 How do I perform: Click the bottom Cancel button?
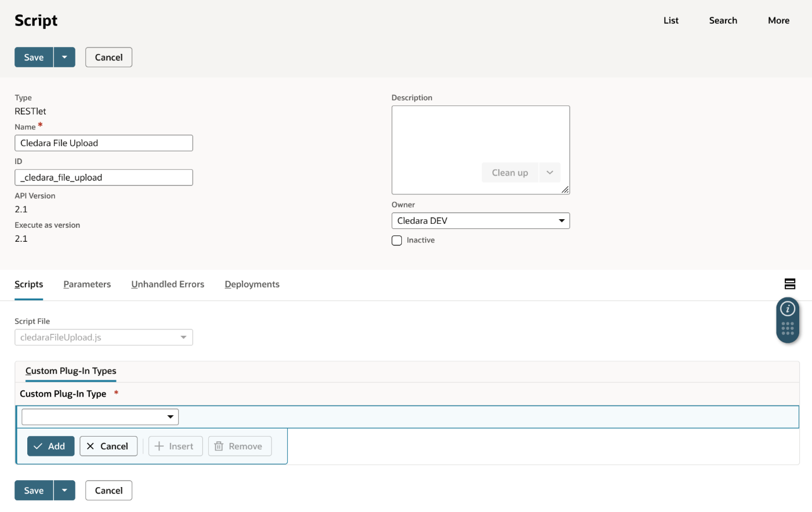click(x=108, y=491)
